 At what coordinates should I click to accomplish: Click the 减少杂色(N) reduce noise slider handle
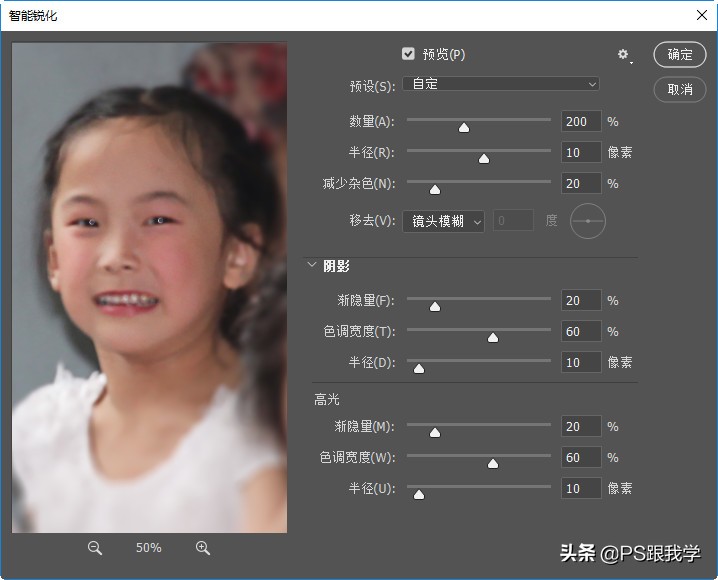pyautogui.click(x=435, y=189)
